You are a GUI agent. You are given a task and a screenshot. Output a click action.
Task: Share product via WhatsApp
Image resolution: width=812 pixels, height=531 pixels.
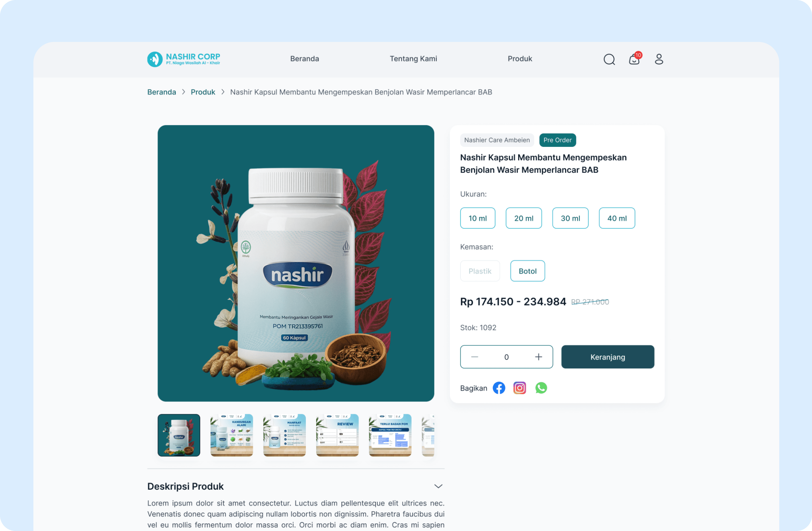[x=541, y=388]
